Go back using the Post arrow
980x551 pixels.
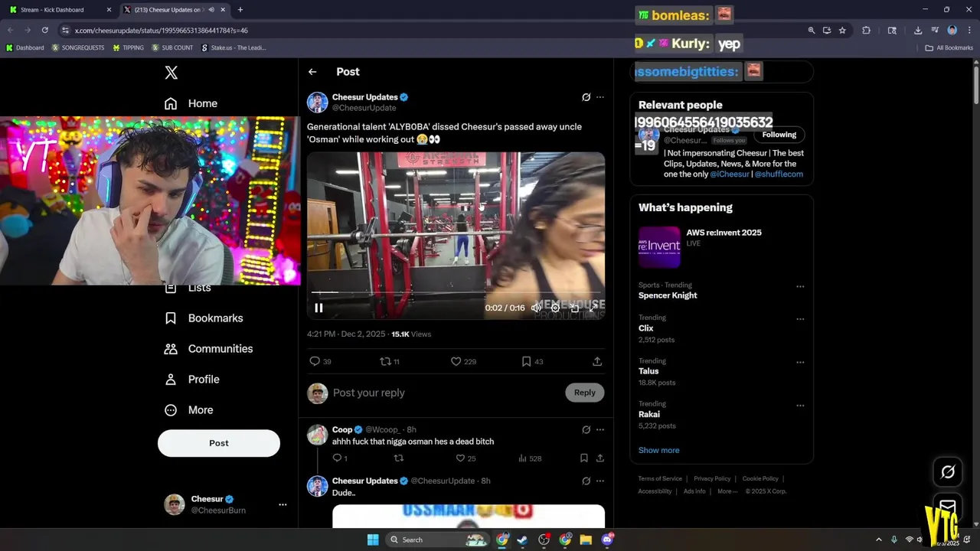312,72
